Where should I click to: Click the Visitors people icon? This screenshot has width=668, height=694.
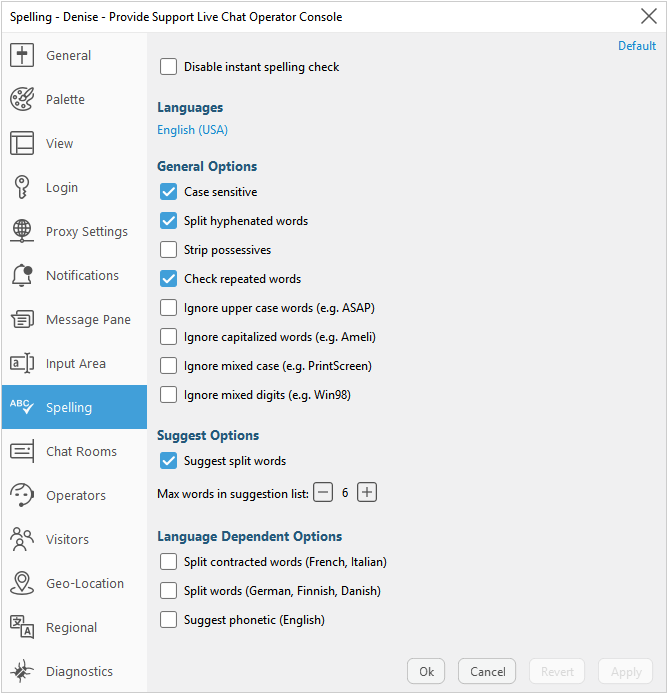pos(22,539)
